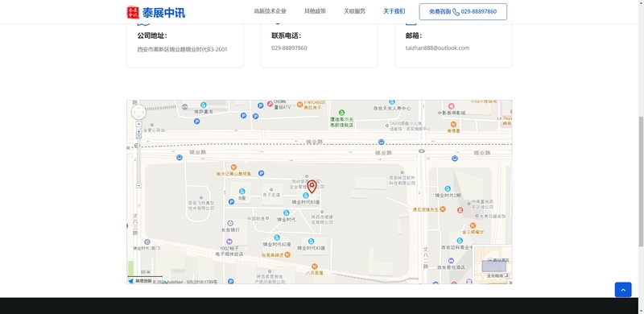
Task: Click the 长安银行 bank icon on map
Action: [x=230, y=223]
